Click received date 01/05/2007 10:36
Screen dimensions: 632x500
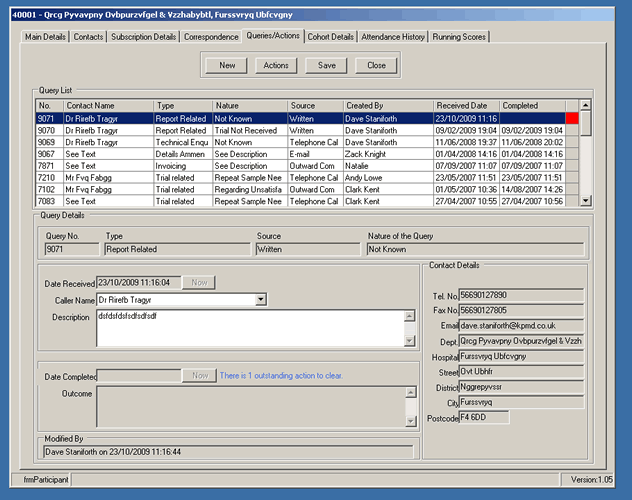(466, 189)
